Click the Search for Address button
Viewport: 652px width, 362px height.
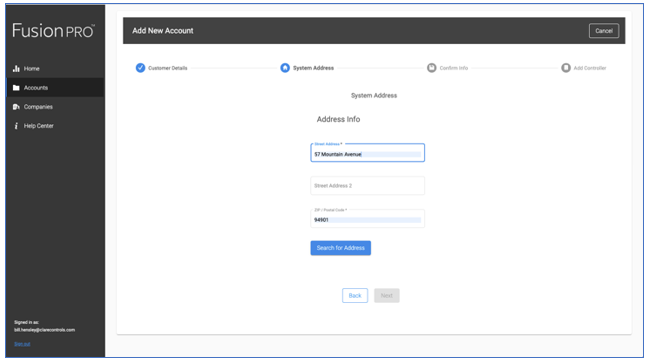pyautogui.click(x=341, y=248)
